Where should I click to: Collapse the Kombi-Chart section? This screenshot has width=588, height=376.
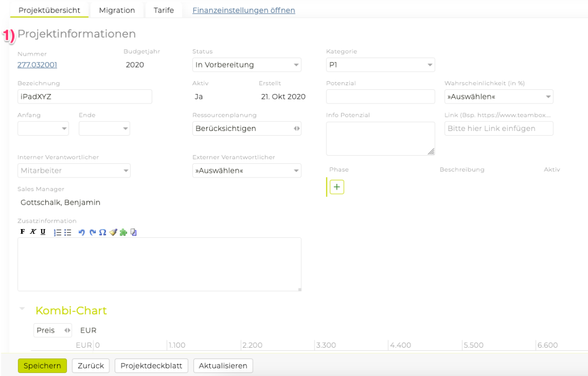click(x=22, y=309)
